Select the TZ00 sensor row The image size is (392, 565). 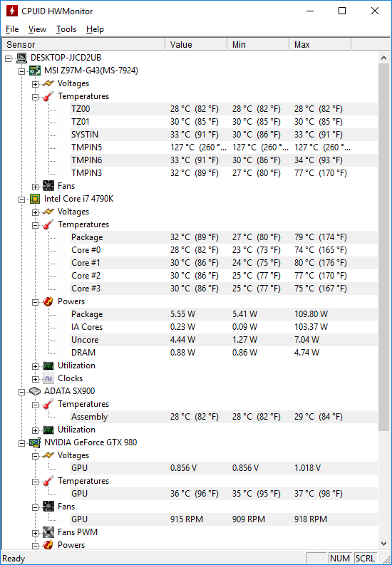[223, 109]
